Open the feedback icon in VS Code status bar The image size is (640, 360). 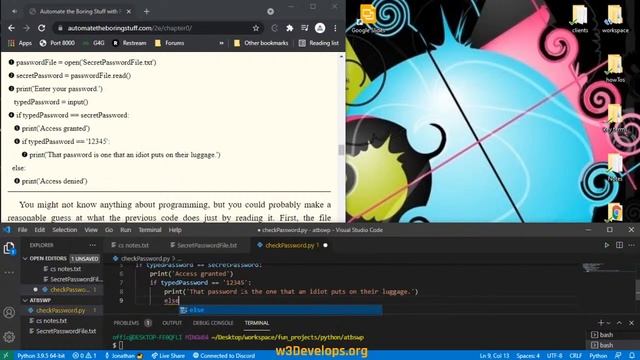pos(618,356)
